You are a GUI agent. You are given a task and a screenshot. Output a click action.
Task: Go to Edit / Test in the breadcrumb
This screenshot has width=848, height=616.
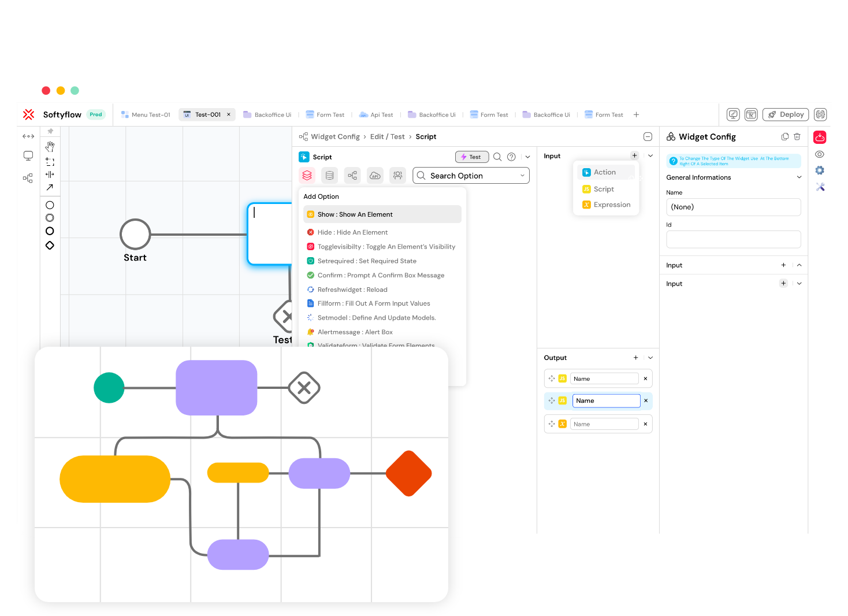(387, 136)
